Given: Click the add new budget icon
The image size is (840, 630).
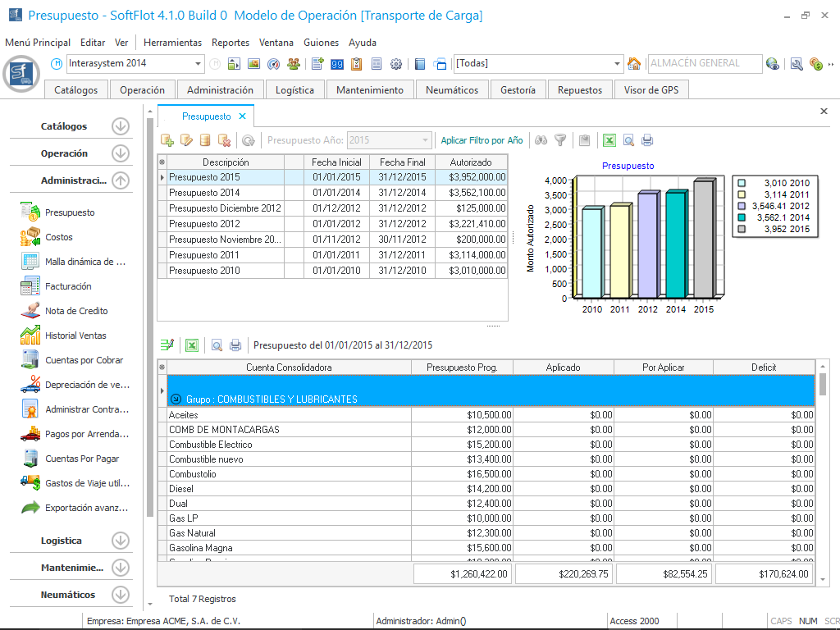Looking at the screenshot, I should (x=167, y=140).
